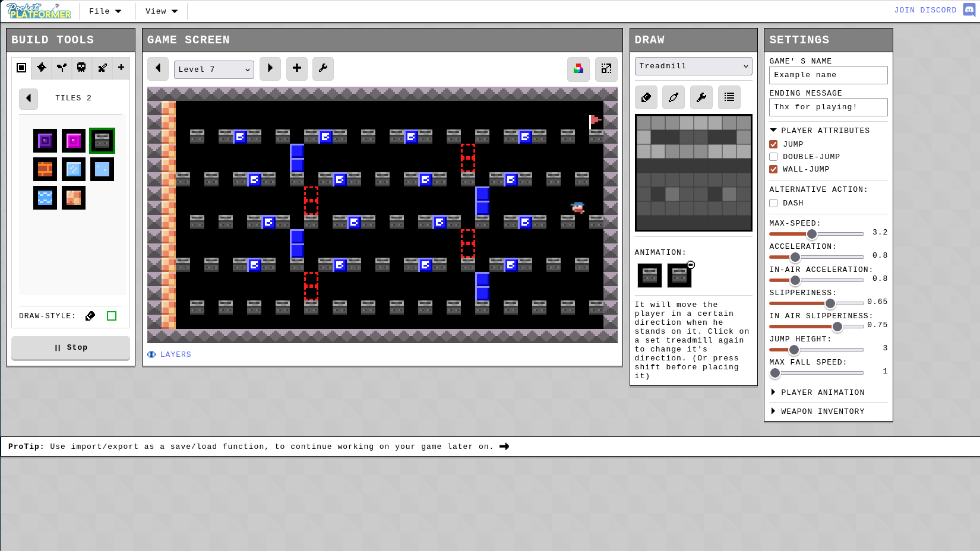980x551 pixels.
Task: Enable the Dash alternative action checkbox
Action: (x=773, y=203)
